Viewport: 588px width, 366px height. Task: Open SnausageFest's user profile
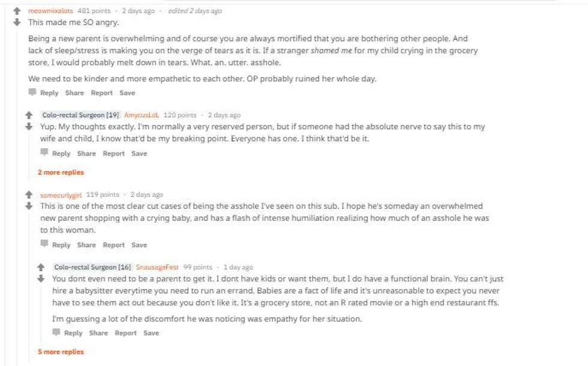point(158,267)
